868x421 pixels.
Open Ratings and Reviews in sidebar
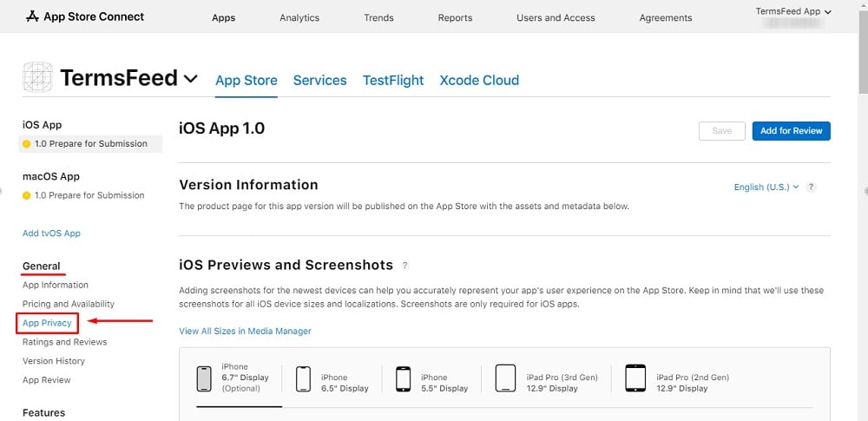[x=65, y=342]
